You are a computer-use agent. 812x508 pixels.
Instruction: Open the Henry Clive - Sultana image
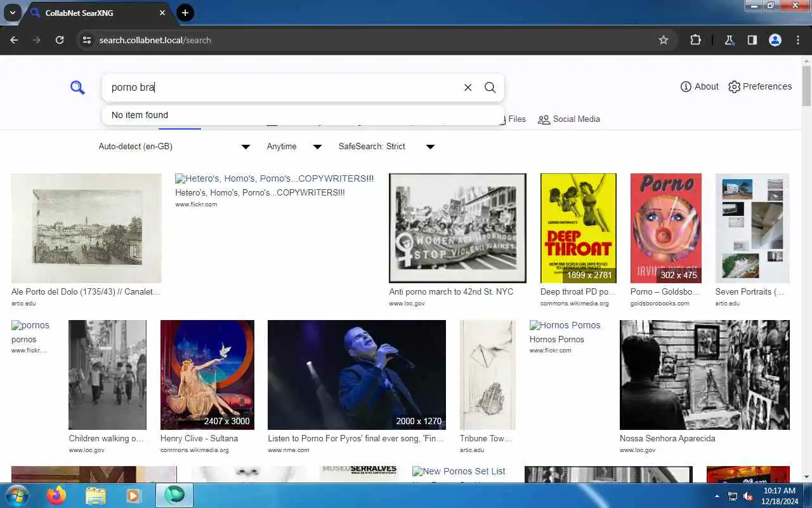(207, 375)
